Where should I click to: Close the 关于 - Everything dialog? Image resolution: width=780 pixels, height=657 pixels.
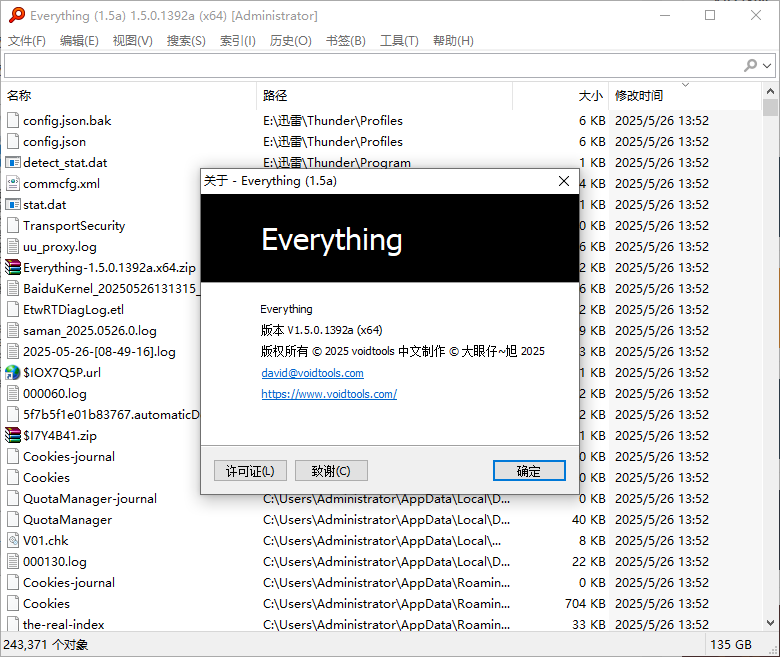(x=564, y=181)
